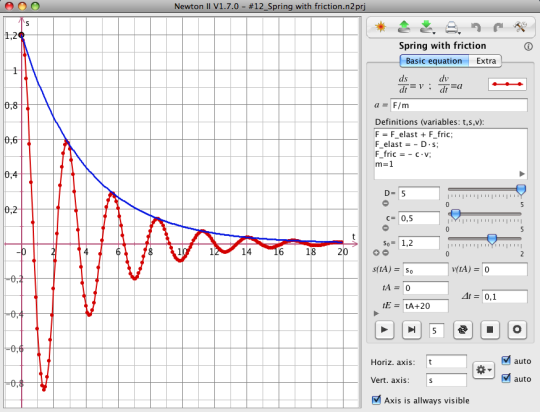
Task: Edit the Vert. axis variable field
Action: (x=446, y=380)
